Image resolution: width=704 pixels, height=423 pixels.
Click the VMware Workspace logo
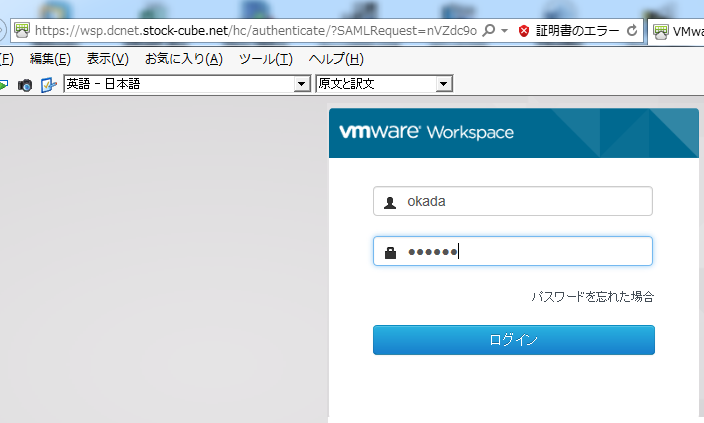coord(426,132)
